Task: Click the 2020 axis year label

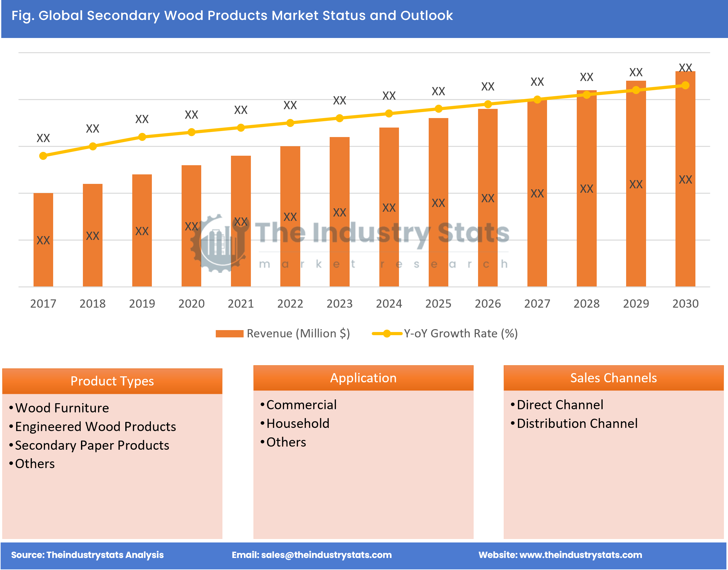Action: (191, 304)
